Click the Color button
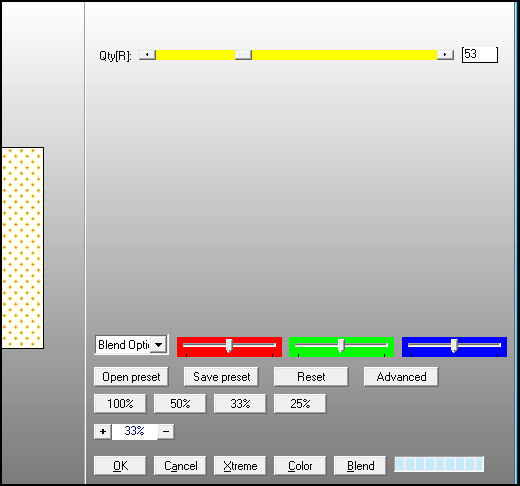Image resolution: width=520 pixels, height=486 pixels. click(x=300, y=466)
